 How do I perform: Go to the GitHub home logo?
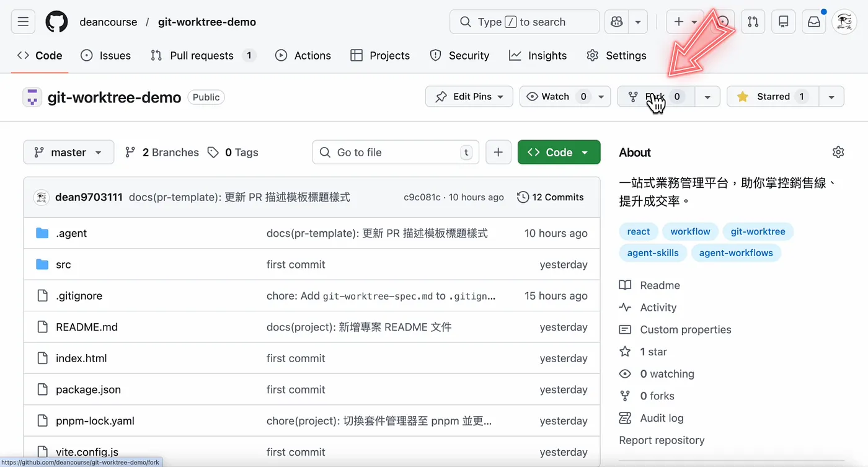(57, 22)
